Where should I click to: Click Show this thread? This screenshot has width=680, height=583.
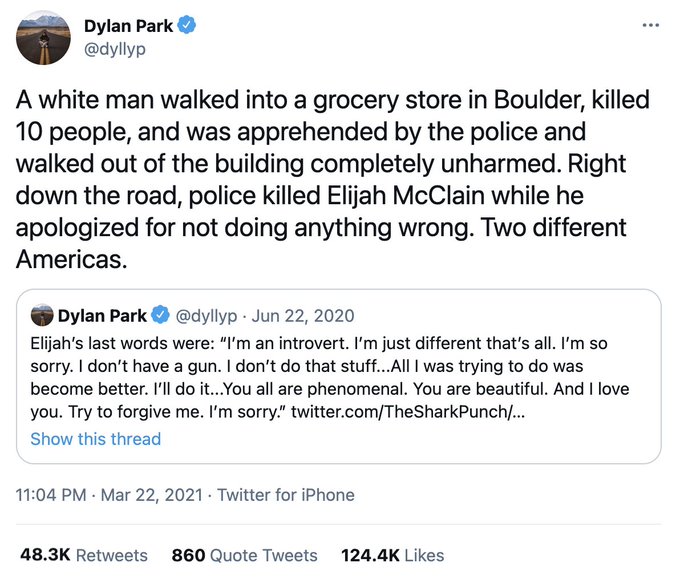point(95,439)
